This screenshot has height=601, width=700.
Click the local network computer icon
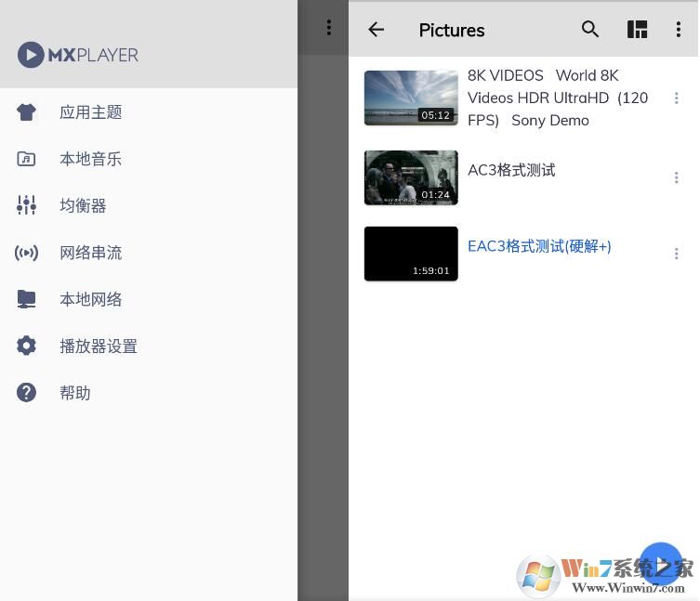click(26, 299)
